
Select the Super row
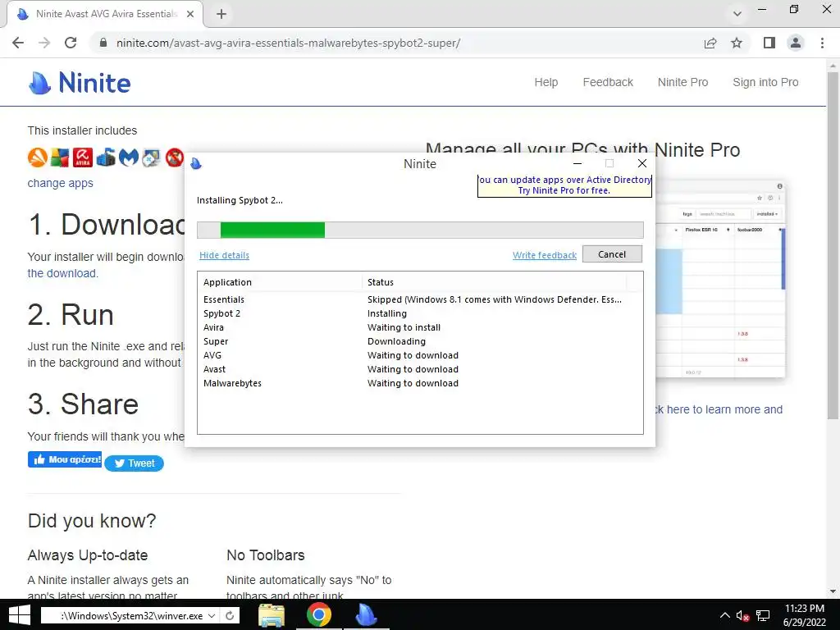click(420, 341)
